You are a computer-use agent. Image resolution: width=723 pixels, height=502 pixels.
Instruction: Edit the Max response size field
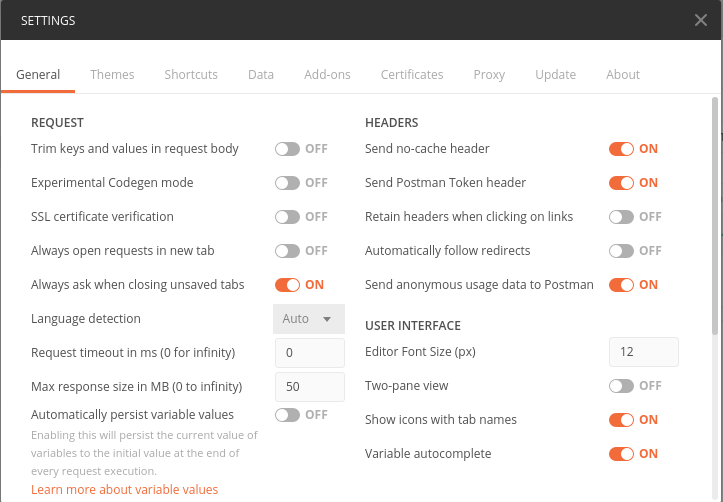pos(309,387)
